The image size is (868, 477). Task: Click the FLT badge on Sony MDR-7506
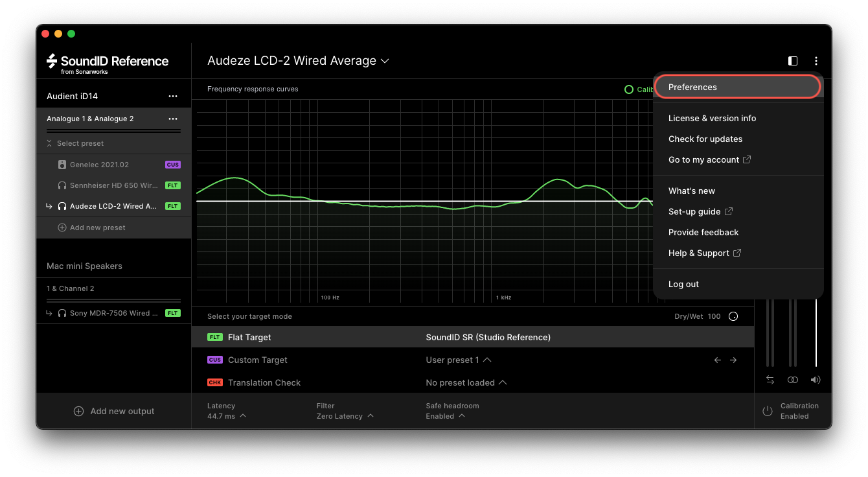click(x=172, y=313)
